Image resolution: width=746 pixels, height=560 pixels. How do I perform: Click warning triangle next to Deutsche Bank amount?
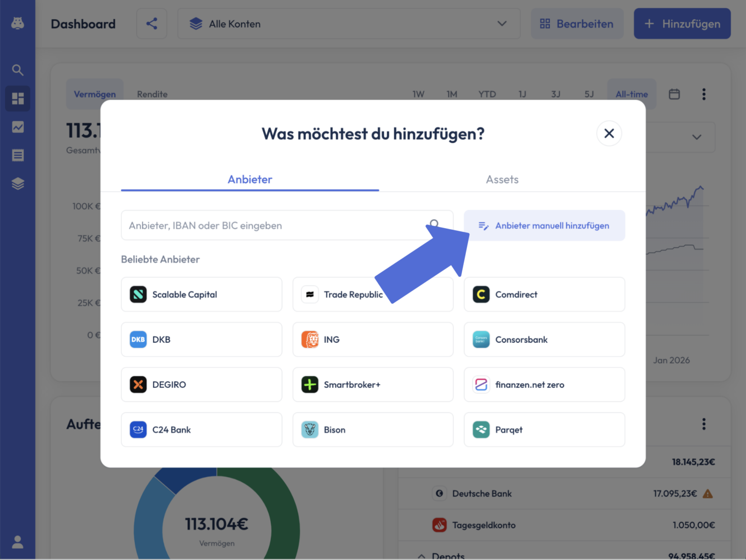point(708,494)
